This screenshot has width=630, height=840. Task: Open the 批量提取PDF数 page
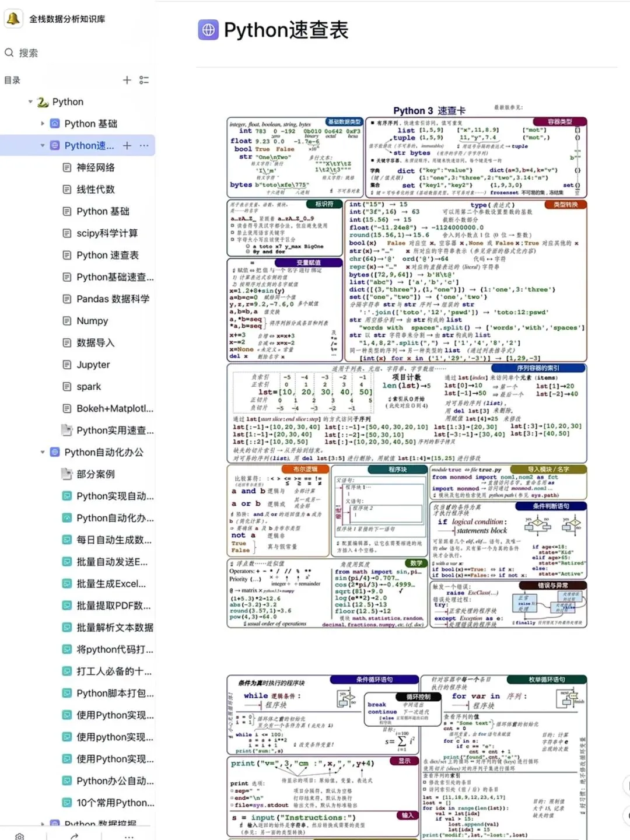(x=114, y=605)
